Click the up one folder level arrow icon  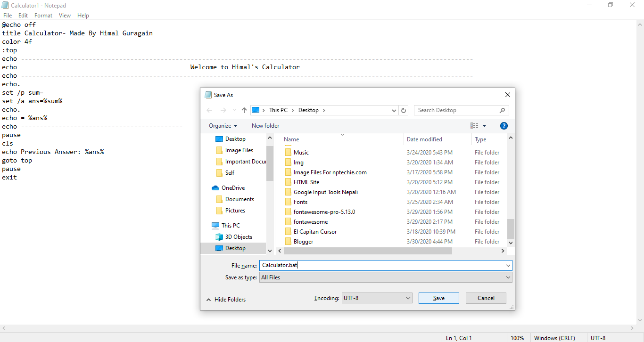pos(244,110)
